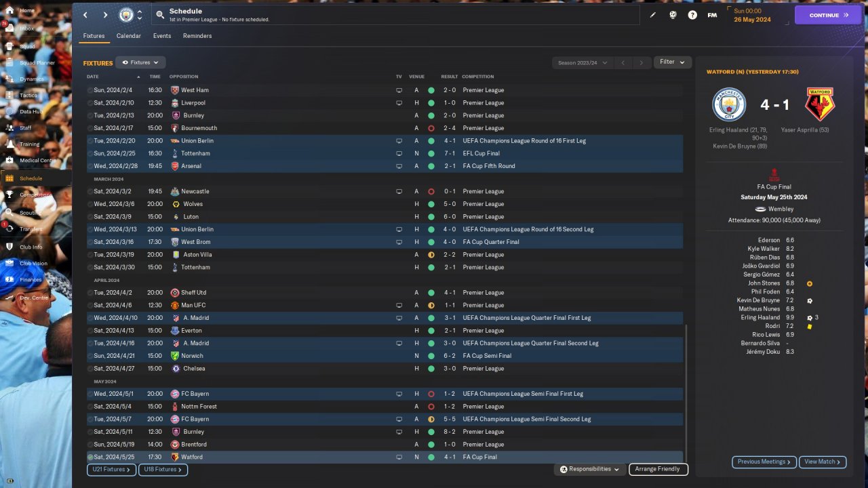The height and width of the screenshot is (488, 868).
Task: Open the Home sidebar icon
Action: tap(9, 11)
